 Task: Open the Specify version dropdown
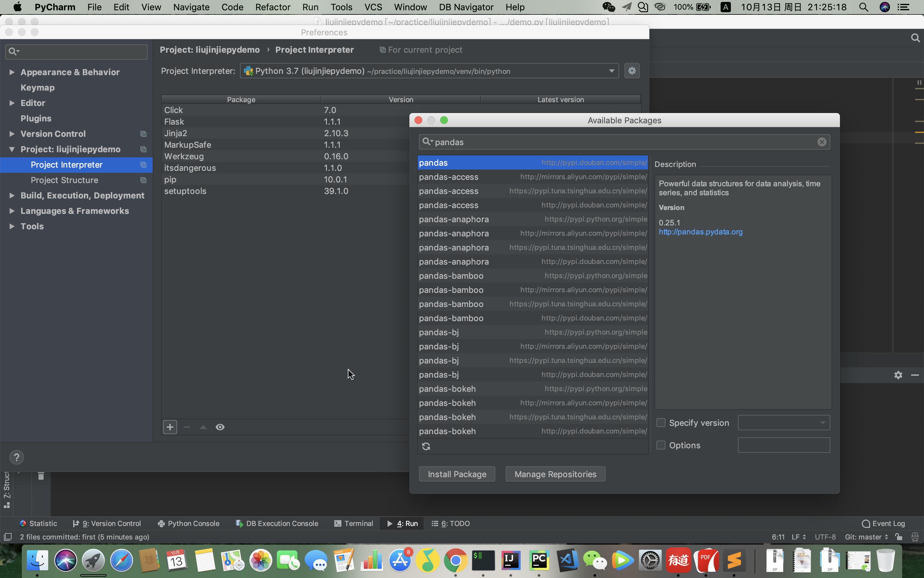coord(783,422)
